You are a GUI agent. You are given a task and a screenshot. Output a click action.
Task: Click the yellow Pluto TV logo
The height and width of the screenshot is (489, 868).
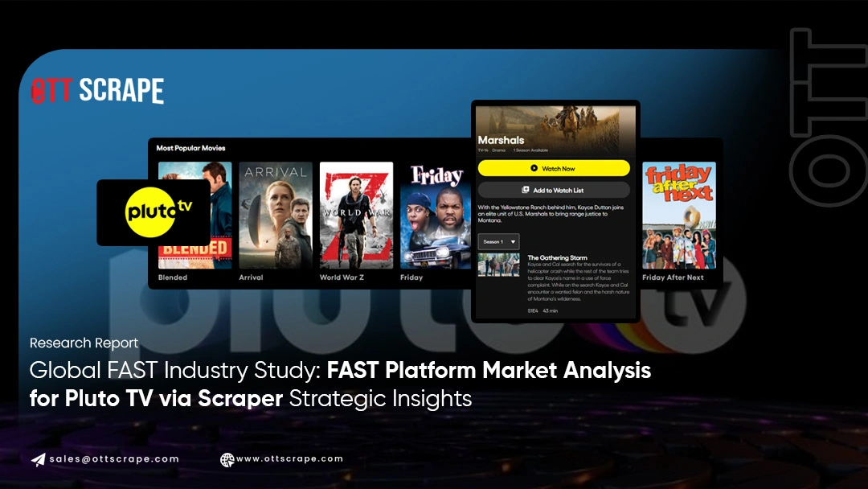click(154, 212)
